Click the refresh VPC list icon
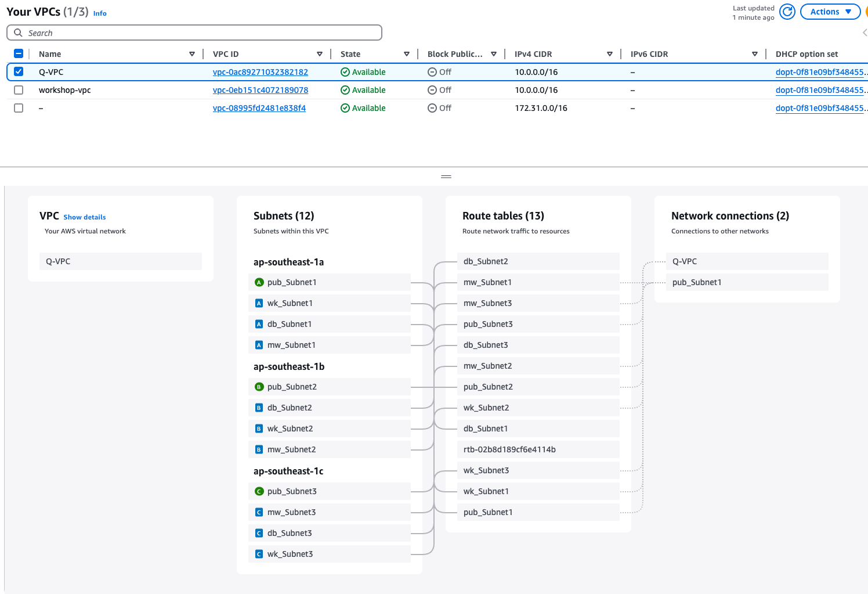868x594 pixels. click(787, 12)
